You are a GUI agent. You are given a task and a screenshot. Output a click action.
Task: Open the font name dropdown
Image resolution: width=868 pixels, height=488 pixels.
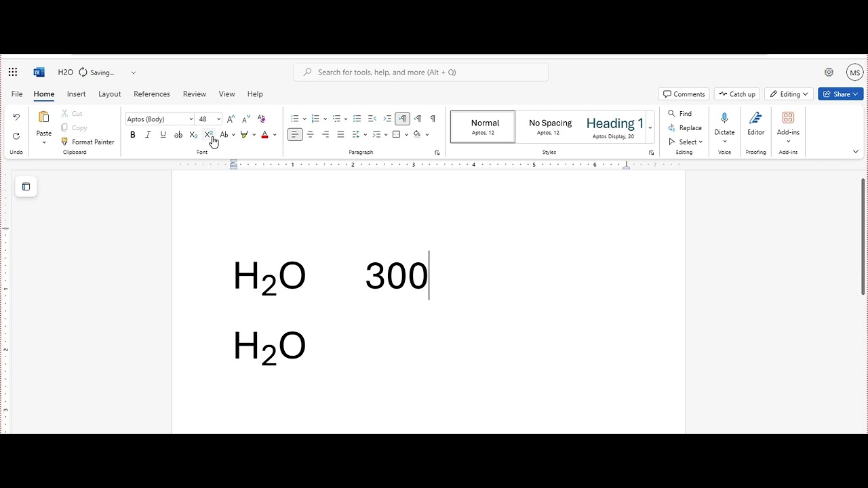pos(191,119)
